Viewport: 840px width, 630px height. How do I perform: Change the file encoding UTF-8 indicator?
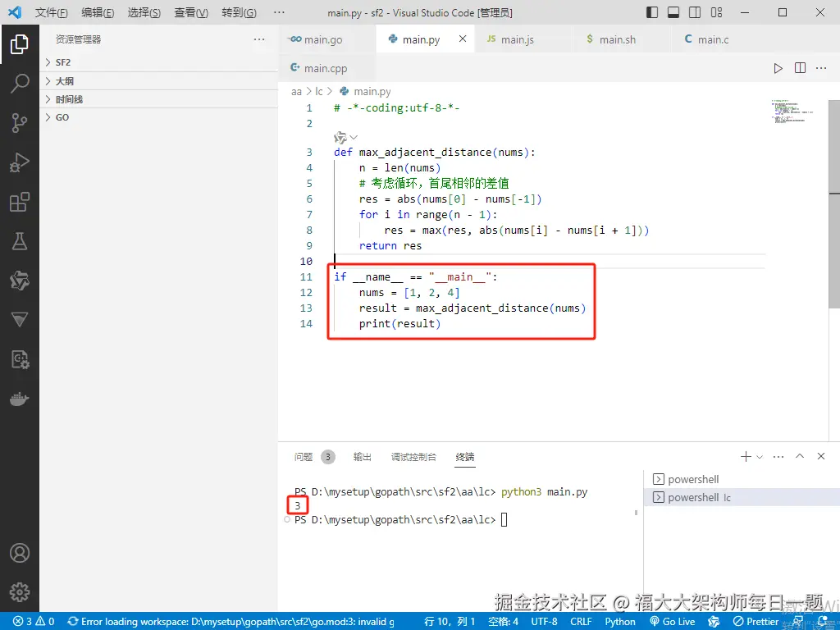(x=544, y=622)
